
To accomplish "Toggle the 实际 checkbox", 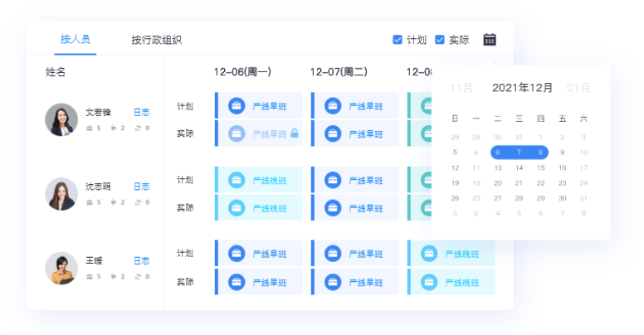I will coord(440,39).
